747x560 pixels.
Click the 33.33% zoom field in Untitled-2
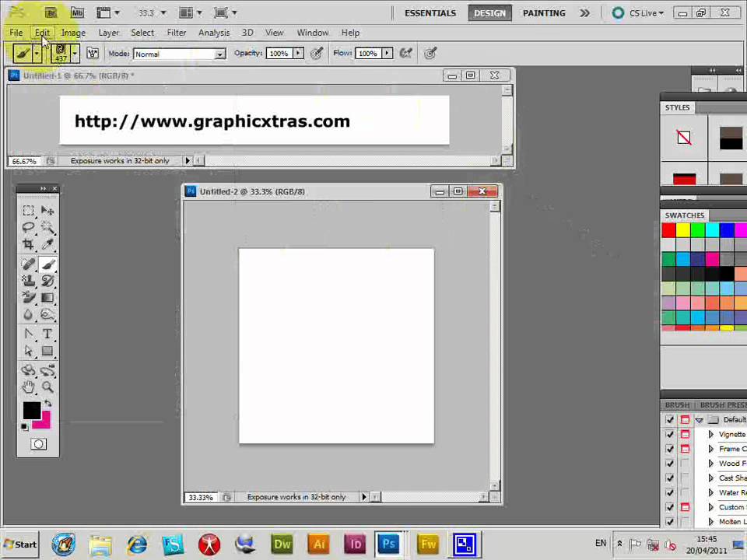point(201,497)
